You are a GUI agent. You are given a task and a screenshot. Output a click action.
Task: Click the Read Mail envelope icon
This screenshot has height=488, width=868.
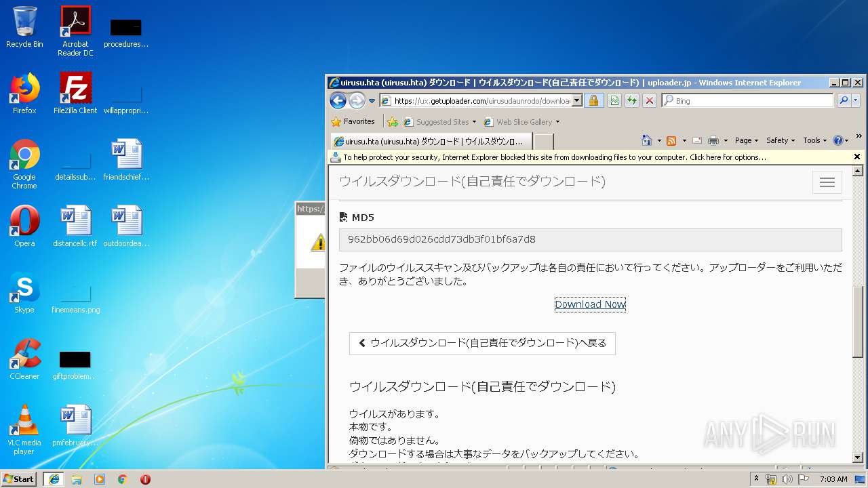coord(696,140)
